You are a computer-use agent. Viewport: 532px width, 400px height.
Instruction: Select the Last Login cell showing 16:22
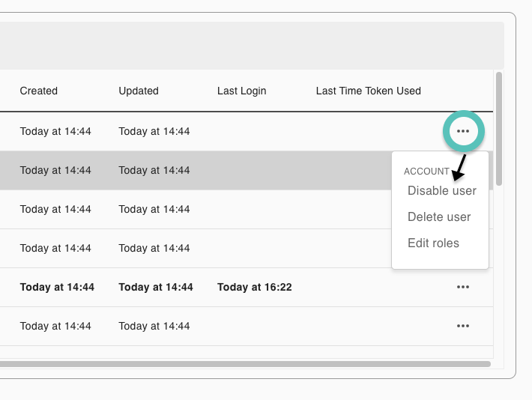(x=254, y=287)
